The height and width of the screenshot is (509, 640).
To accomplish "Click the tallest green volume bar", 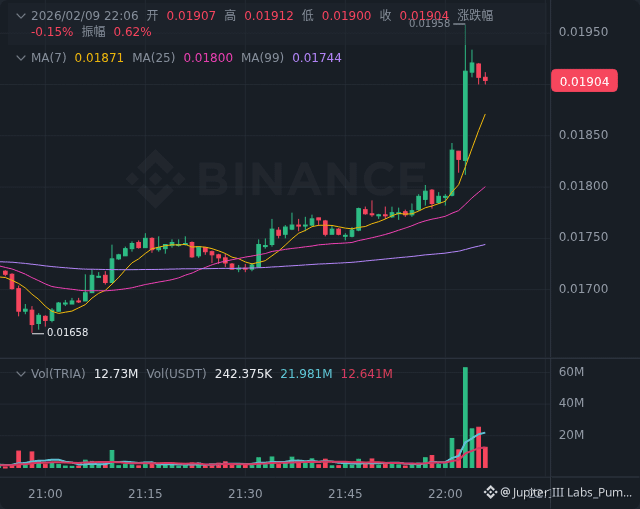I will tap(465, 417).
